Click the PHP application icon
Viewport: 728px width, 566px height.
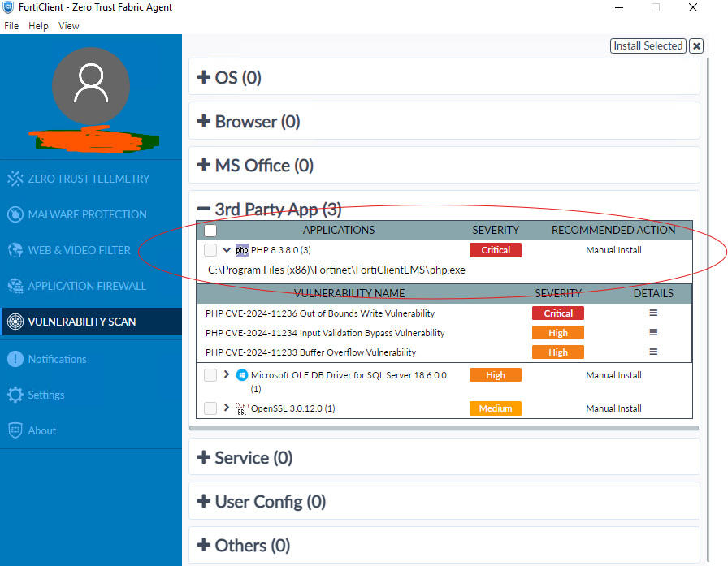point(242,250)
